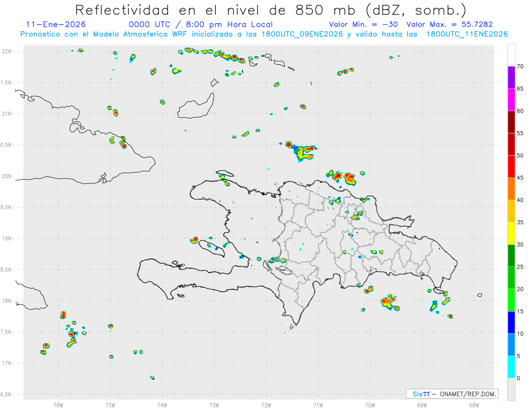Click the latitude label '20N'
This screenshot has width=532, height=411.
click(8, 176)
